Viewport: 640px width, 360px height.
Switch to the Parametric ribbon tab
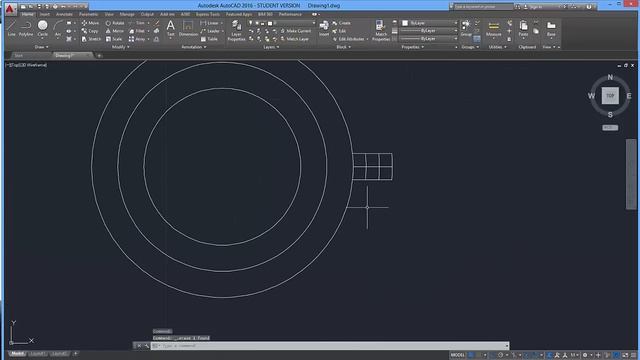[x=89, y=14]
